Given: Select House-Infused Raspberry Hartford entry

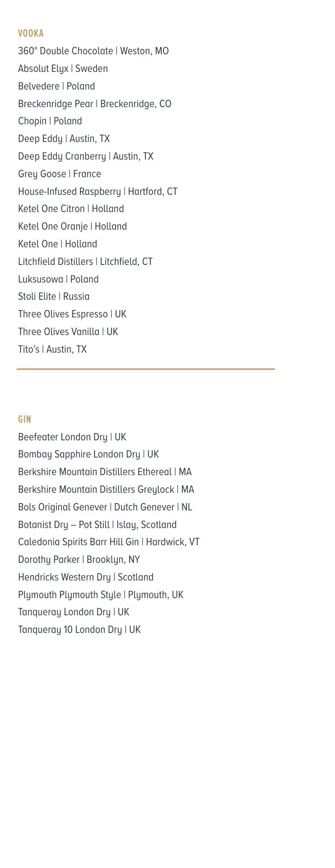Looking at the screenshot, I should pos(98,192).
